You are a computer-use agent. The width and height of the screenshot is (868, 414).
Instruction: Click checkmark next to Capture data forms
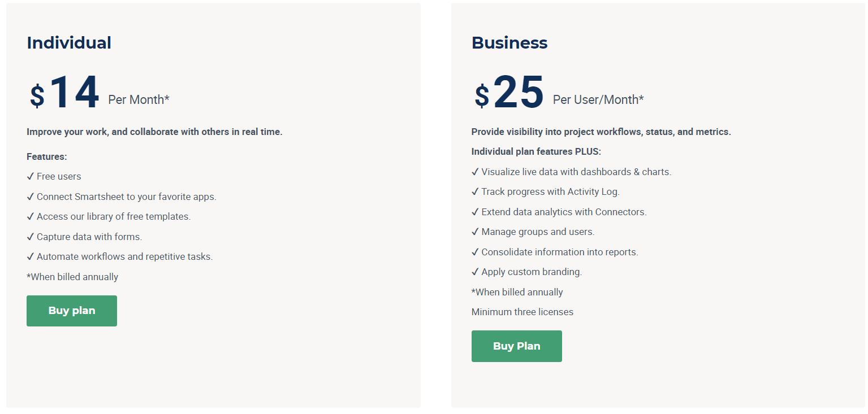(x=31, y=237)
